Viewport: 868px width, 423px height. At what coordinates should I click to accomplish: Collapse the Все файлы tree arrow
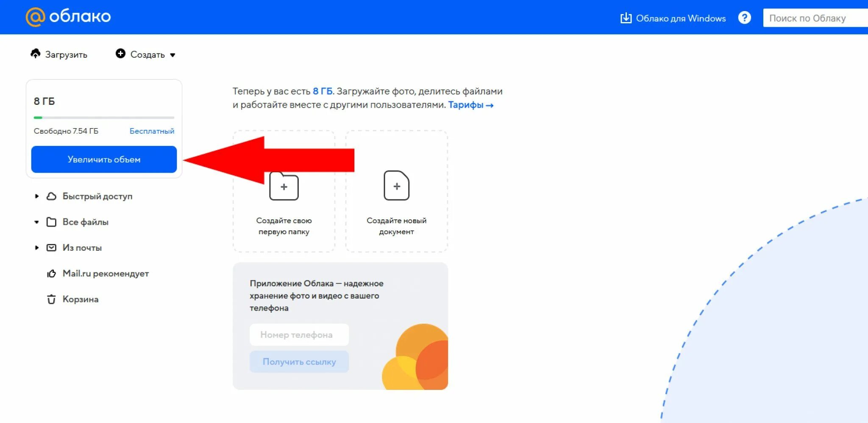[37, 222]
